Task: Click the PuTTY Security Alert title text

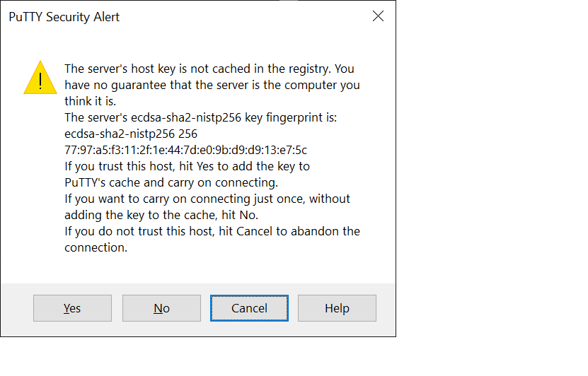Action: 64,17
